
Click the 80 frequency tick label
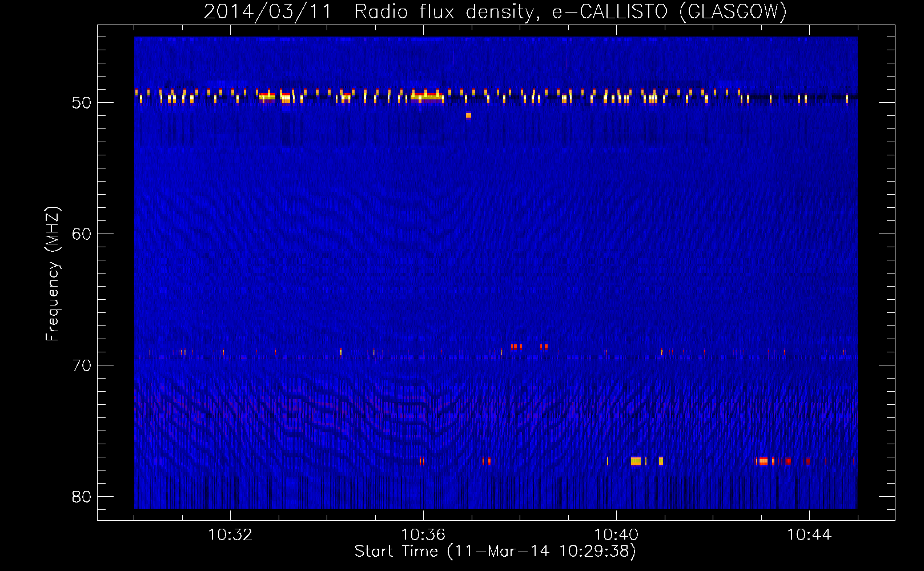(82, 497)
